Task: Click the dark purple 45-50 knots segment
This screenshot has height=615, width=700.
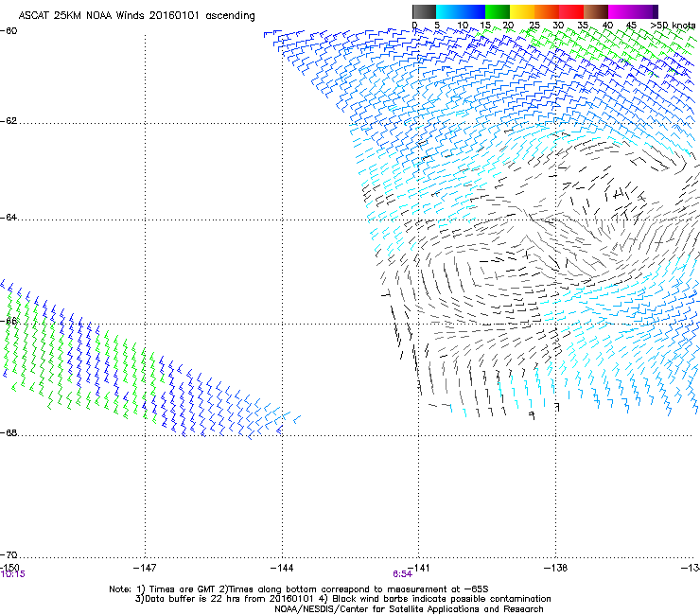Action: tap(645, 11)
